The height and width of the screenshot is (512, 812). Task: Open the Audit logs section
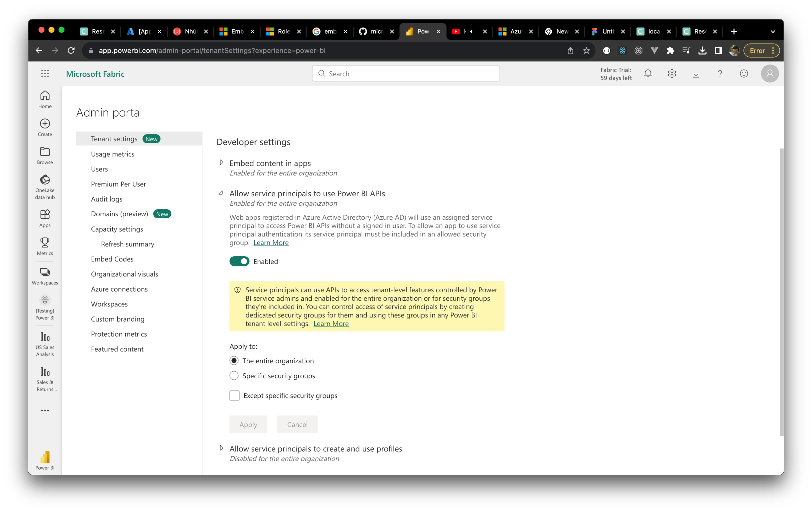pyautogui.click(x=106, y=199)
